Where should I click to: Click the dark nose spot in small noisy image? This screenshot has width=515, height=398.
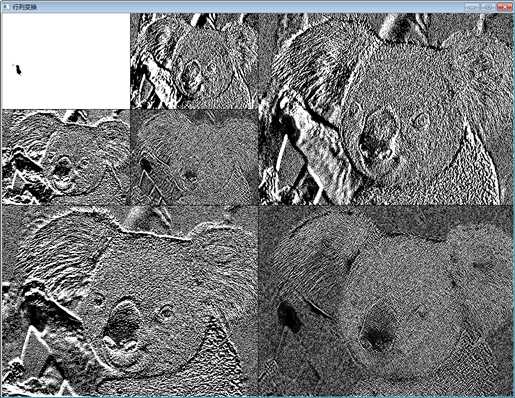pyautogui.click(x=191, y=175)
